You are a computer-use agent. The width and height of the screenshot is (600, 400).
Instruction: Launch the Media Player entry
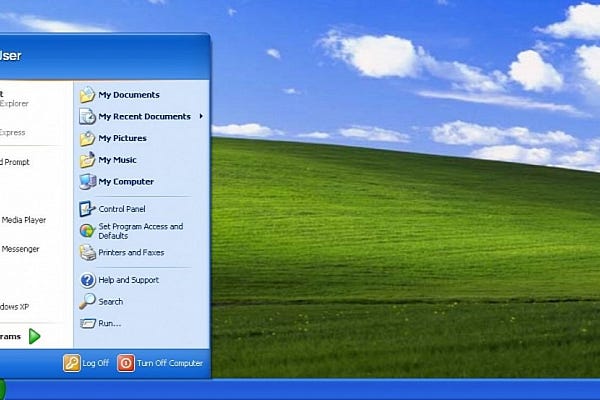point(23,220)
